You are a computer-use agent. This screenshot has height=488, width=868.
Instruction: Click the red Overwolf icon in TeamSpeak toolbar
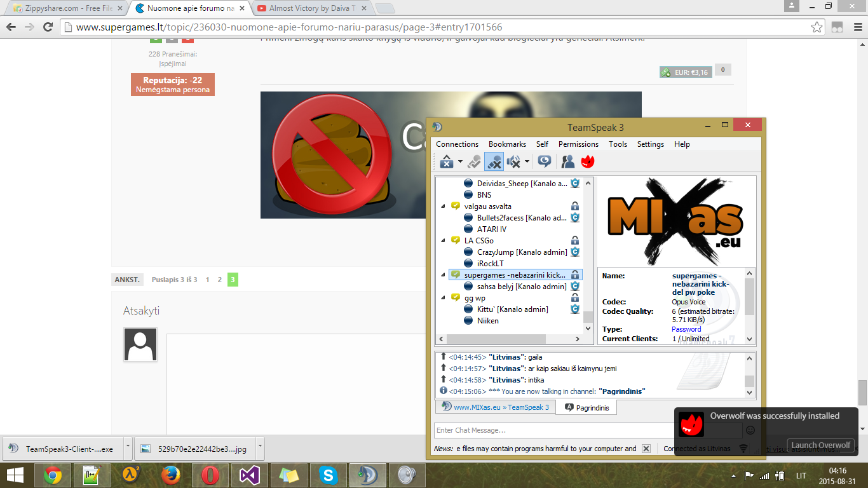point(588,161)
